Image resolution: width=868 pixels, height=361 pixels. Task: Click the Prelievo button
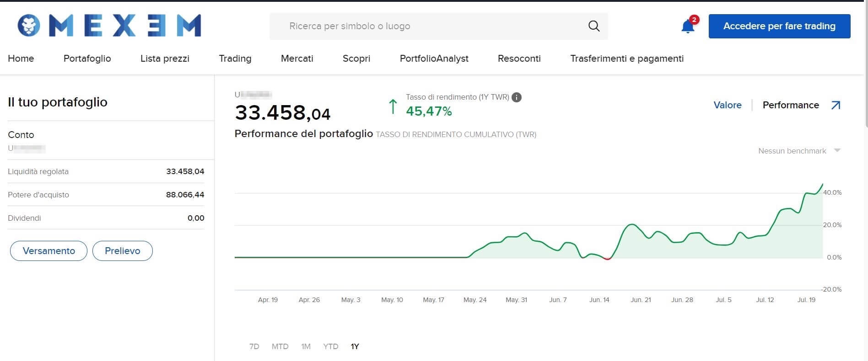click(122, 251)
